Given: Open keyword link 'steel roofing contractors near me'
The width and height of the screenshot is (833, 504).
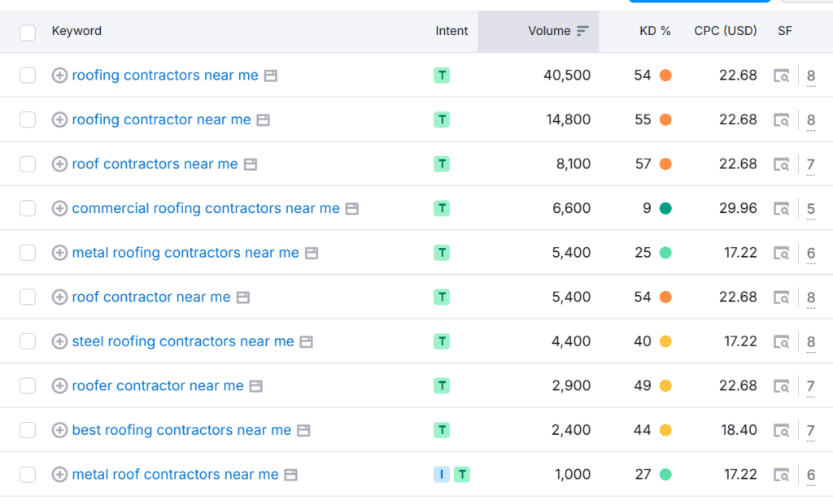Looking at the screenshot, I should [183, 341].
